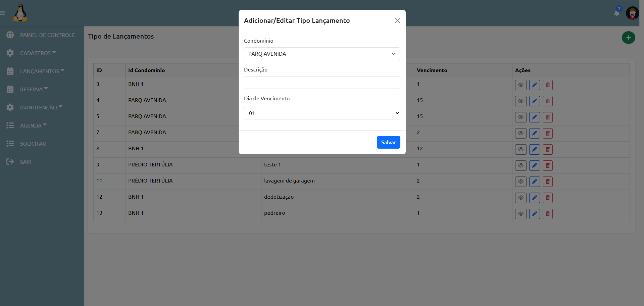Click the Salvar button

388,142
